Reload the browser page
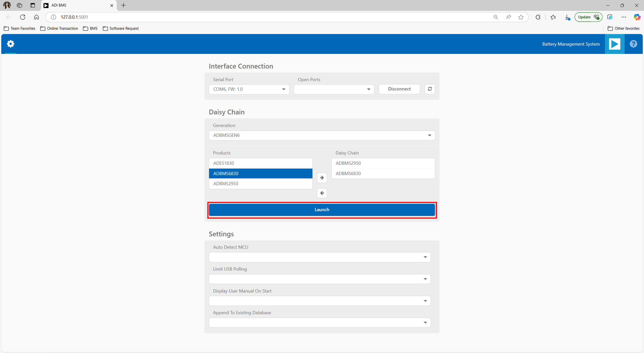Screen dimensions: 644x353 [23, 17]
